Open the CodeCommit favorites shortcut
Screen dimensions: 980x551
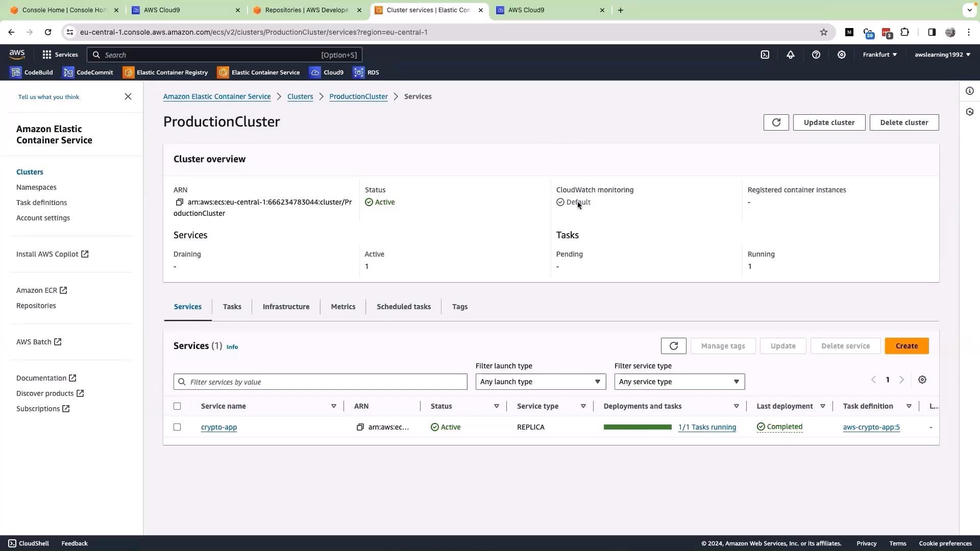[88, 72]
